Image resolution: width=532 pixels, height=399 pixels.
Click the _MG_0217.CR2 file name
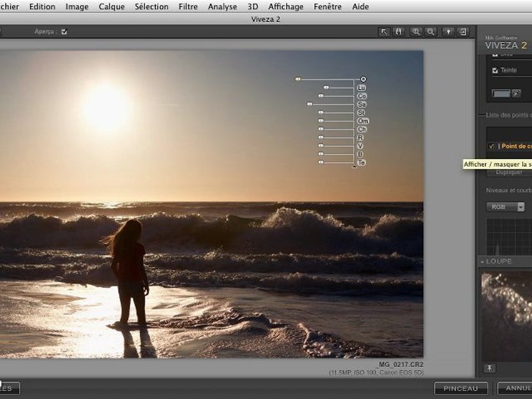pos(400,365)
